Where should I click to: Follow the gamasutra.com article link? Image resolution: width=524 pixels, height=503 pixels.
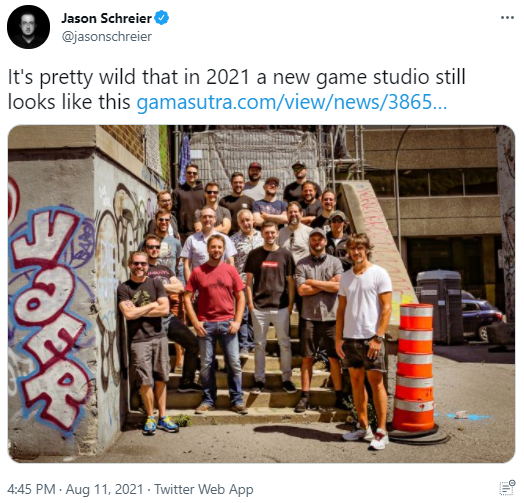291,102
